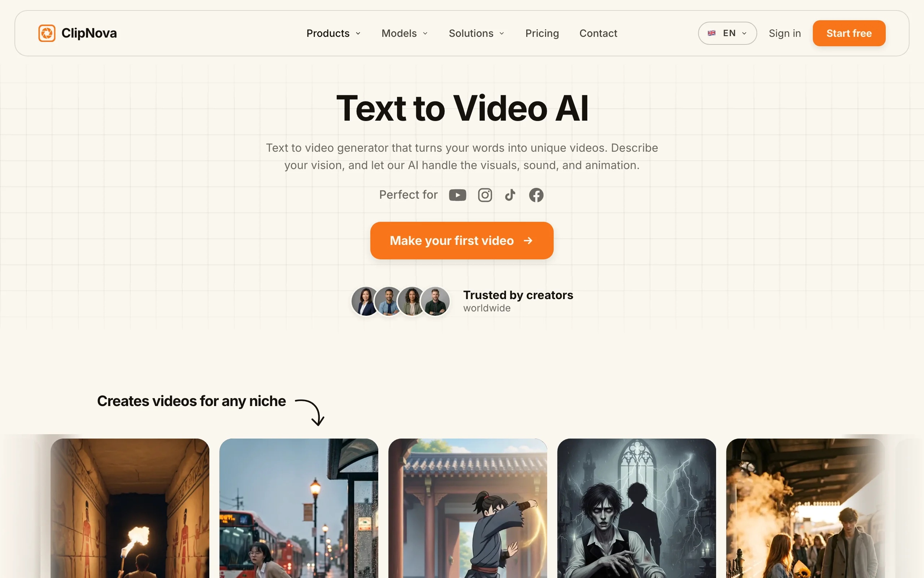Click the fourth creator avatar, bearded man
Viewport: 924px width, 578px height.
pos(435,301)
